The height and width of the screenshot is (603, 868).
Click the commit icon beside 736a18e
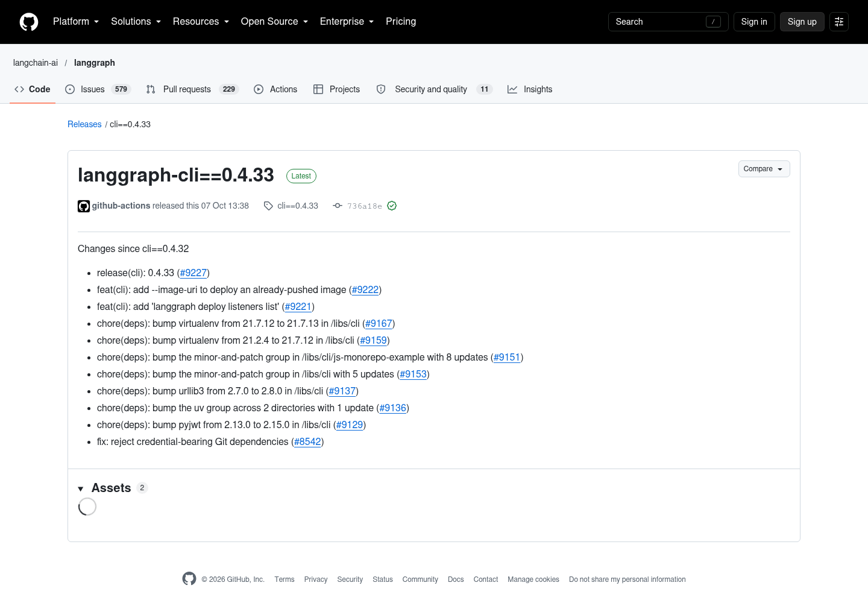click(338, 206)
